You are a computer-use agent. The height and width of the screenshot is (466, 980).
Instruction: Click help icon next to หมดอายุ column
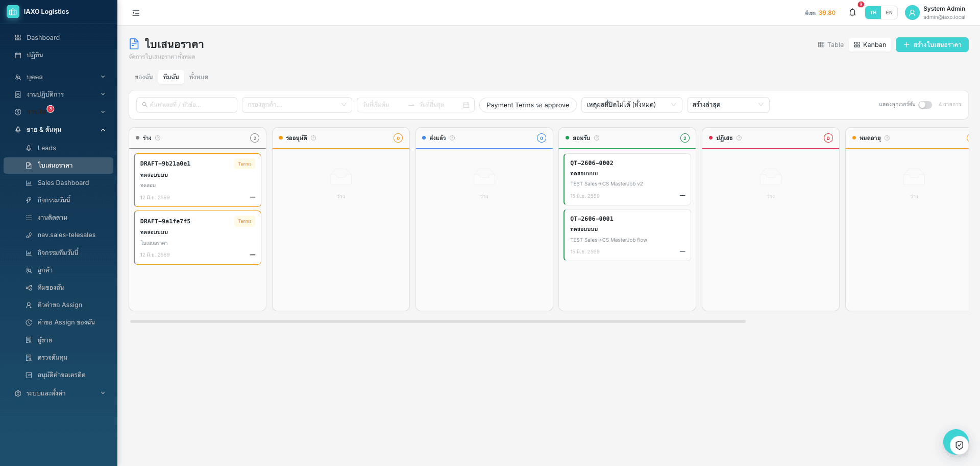coord(887,138)
